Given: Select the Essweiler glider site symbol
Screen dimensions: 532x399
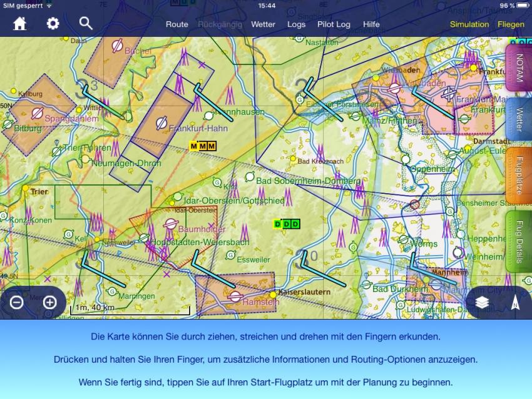Looking at the screenshot, I should point(231,255).
